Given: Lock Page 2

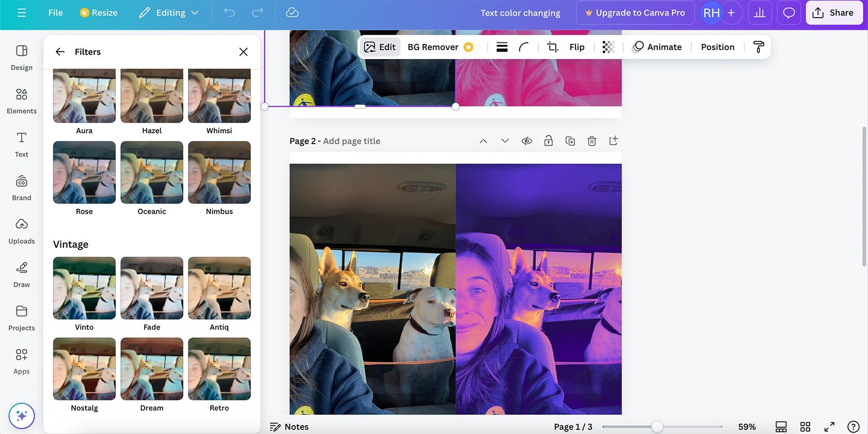Looking at the screenshot, I should (548, 141).
